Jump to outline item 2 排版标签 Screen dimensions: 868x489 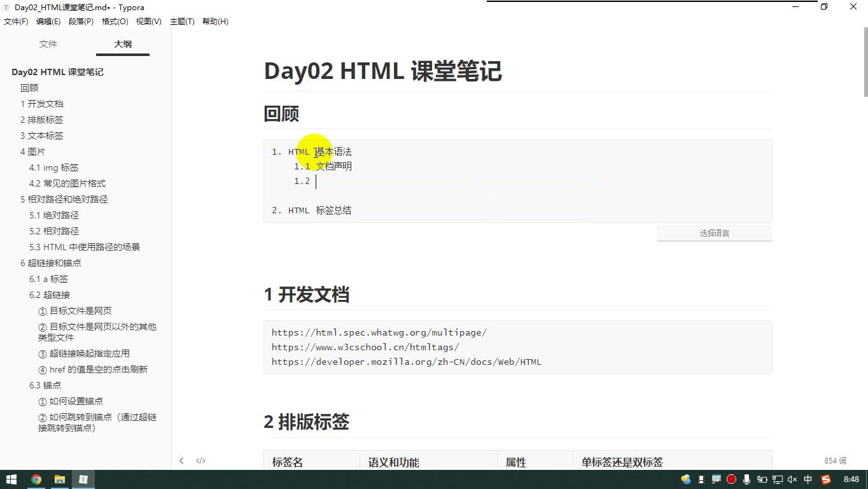[42, 120]
